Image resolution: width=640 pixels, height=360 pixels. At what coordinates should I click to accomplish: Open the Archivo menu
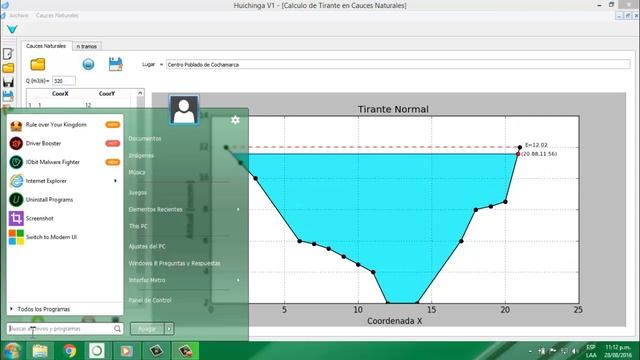tap(19, 16)
